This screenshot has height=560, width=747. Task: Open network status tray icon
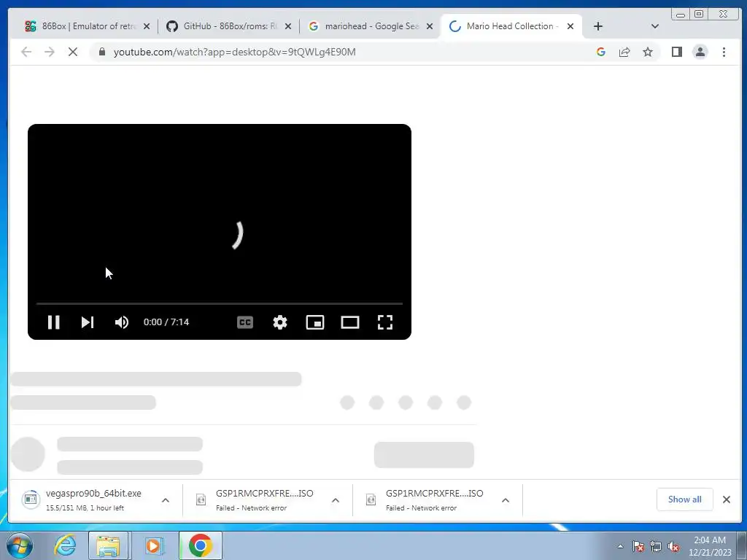click(x=656, y=546)
